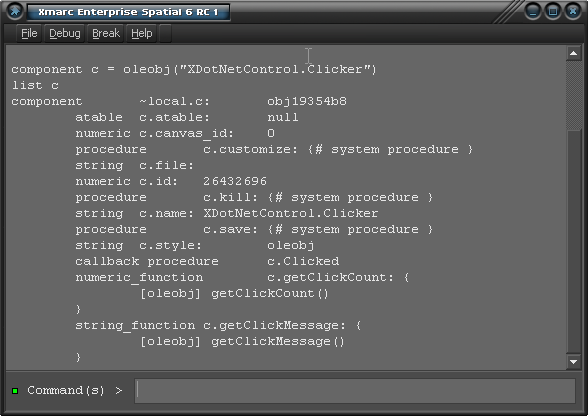588x416 pixels.
Task: Click the blank toolbar button after Help
Action: click(165, 34)
